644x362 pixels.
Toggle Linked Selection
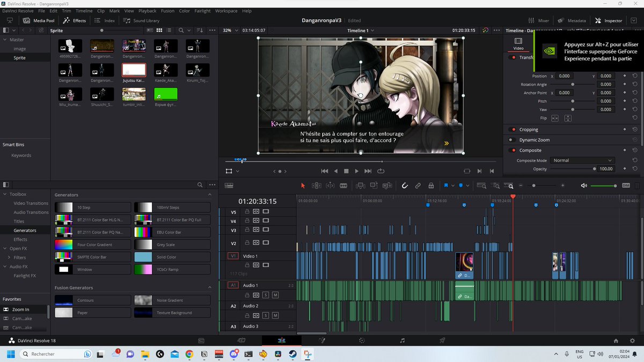click(x=418, y=186)
